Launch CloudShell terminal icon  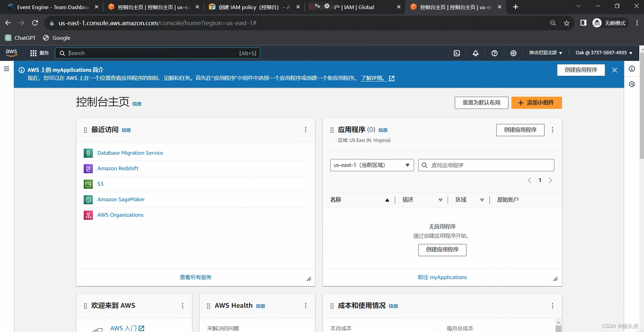(x=457, y=53)
